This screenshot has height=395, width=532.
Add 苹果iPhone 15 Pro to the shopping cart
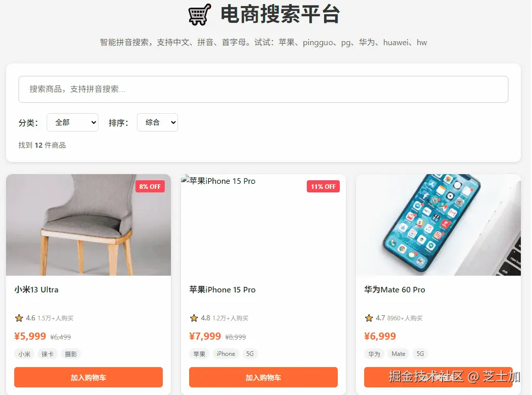(263, 377)
